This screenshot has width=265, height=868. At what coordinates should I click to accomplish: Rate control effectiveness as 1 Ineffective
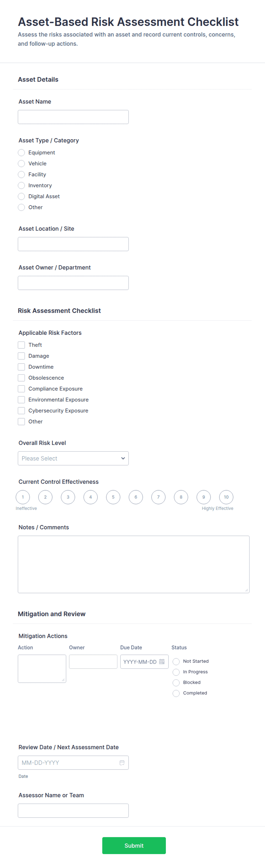tap(23, 497)
